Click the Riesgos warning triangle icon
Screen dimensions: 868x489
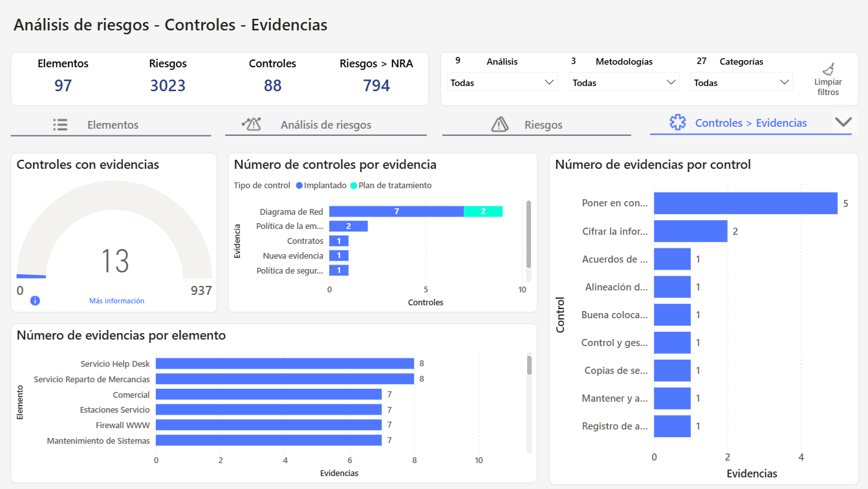point(499,125)
